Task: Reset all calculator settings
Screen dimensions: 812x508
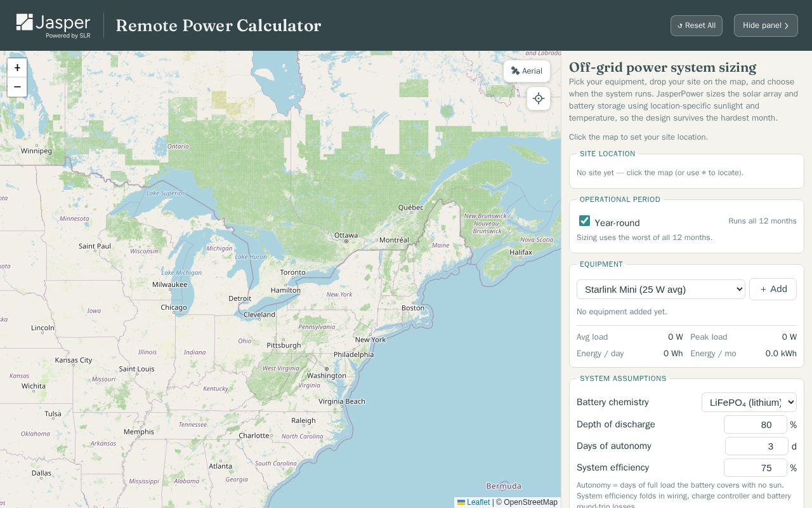Action: click(x=697, y=25)
